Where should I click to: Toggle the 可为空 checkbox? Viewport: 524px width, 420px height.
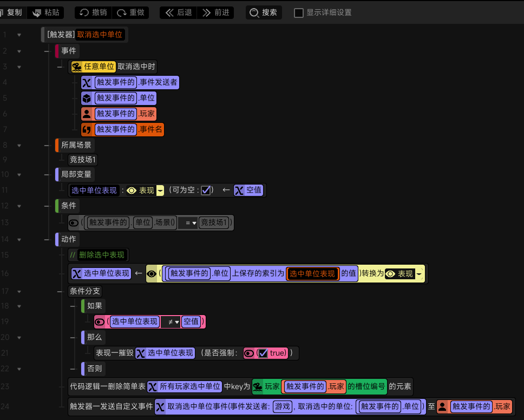tap(206, 191)
